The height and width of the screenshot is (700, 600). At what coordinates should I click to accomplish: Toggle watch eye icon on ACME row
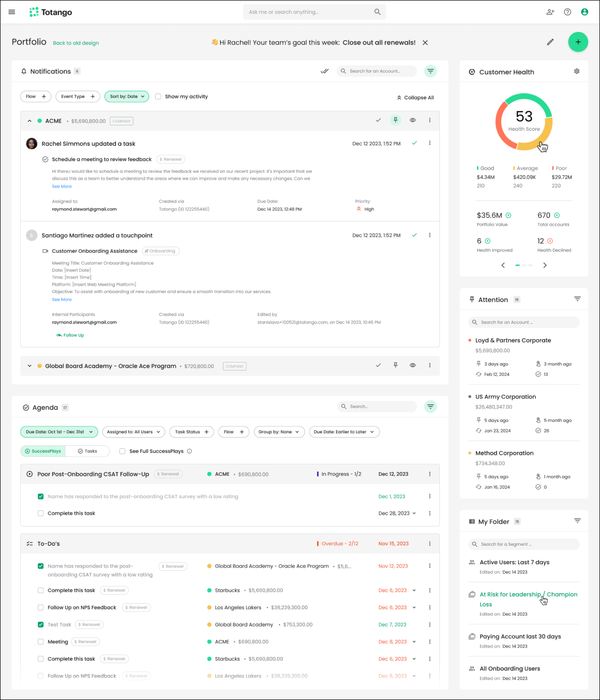coord(412,120)
